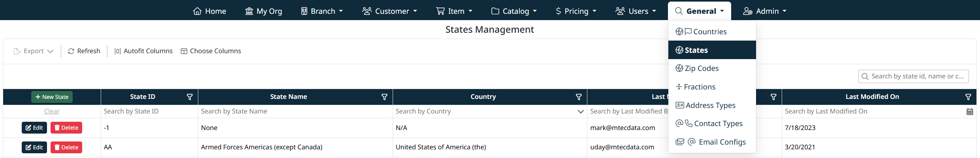Screen dimensions: 980x158
Task: Delete the None state row
Action: (x=66, y=128)
